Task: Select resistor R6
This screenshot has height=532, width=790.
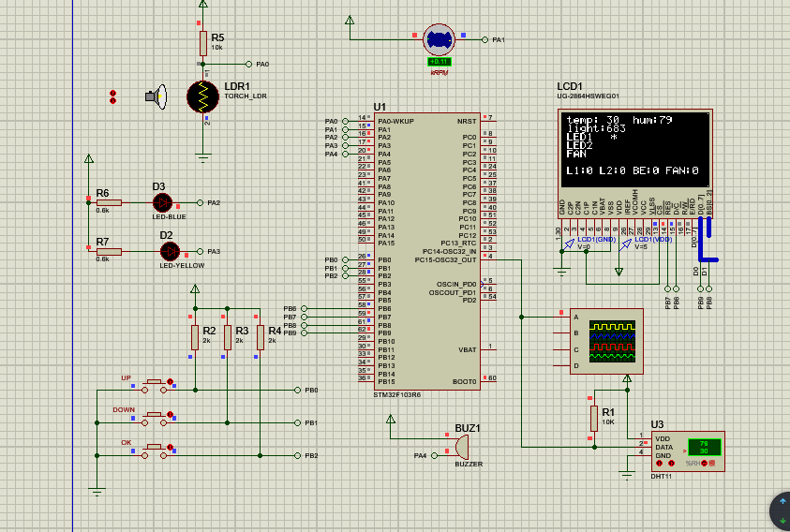Action: (x=109, y=203)
